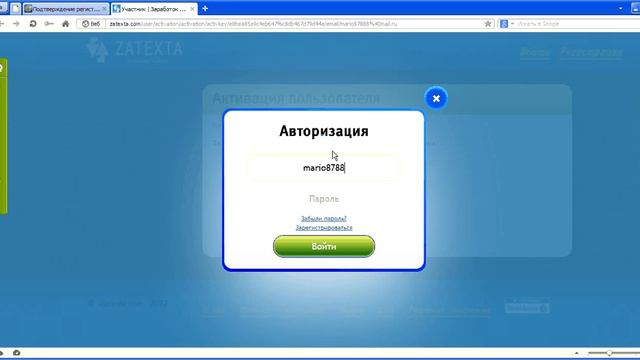Bookmark page with the star icon
Viewport: 640px width, 360px height.
[x=488, y=24]
